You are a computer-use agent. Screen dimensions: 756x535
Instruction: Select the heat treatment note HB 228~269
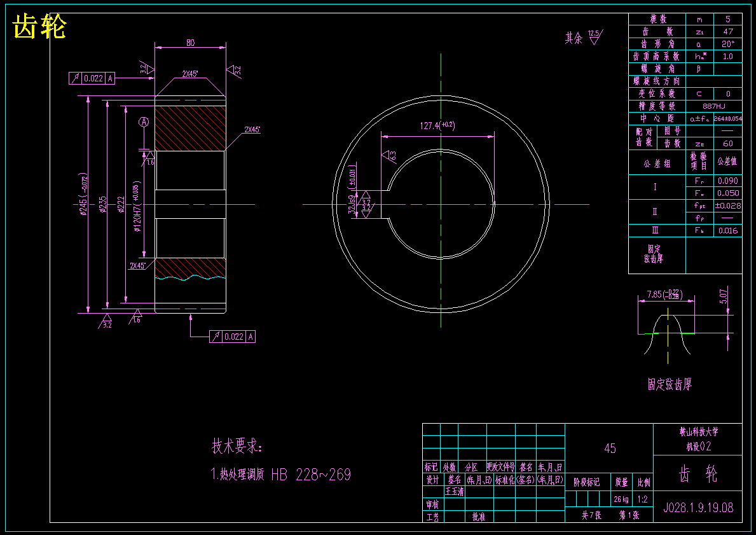311,475
